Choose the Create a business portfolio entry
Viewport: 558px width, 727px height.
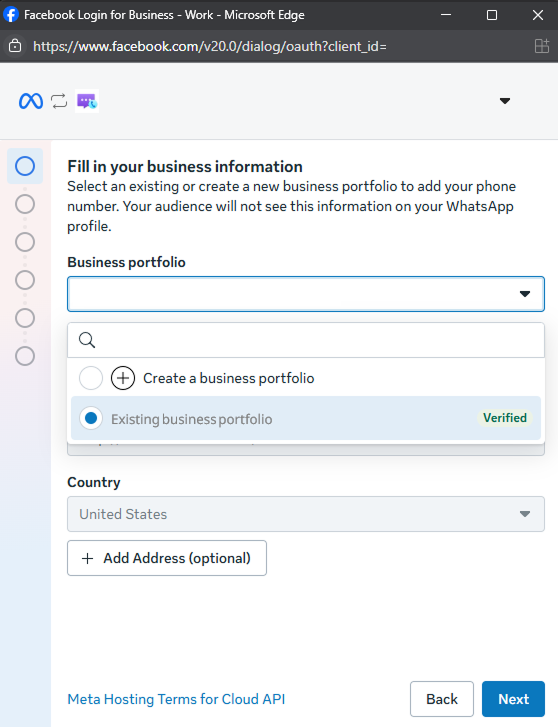tap(306, 378)
